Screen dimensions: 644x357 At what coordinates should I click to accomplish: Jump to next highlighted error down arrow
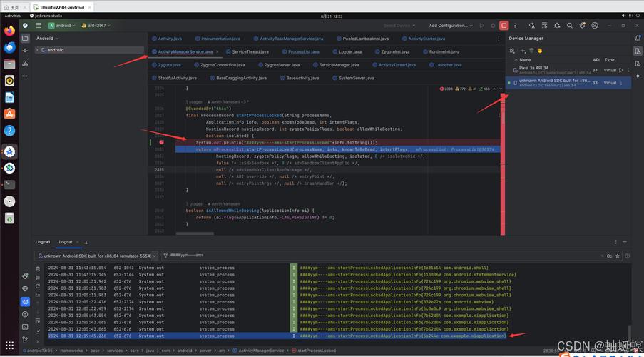click(x=501, y=89)
